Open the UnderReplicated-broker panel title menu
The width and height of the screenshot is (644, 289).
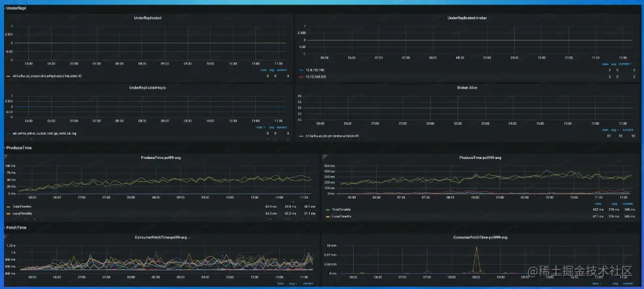[467, 18]
